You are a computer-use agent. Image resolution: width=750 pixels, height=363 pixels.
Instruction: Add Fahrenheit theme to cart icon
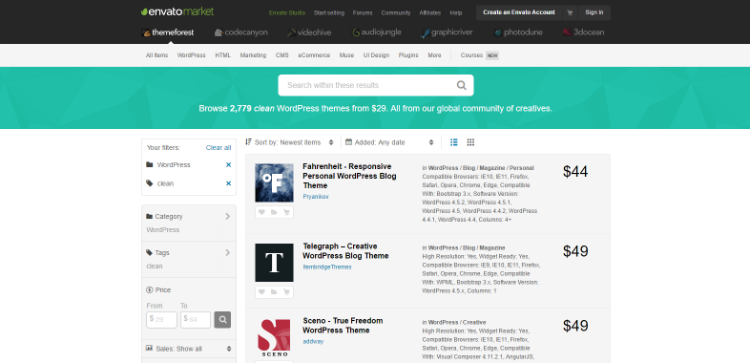[286, 212]
